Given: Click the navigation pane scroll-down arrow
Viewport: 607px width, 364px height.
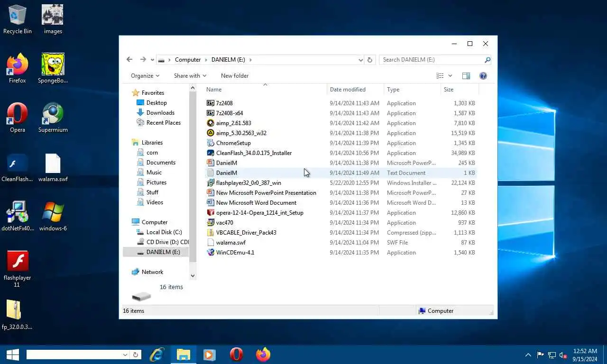Looking at the screenshot, I should [x=193, y=275].
